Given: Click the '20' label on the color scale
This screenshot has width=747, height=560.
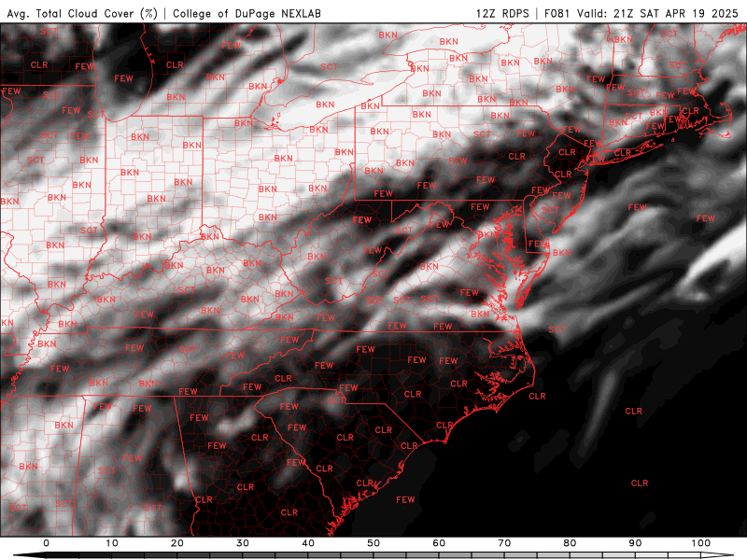Looking at the screenshot, I should pos(177,543).
